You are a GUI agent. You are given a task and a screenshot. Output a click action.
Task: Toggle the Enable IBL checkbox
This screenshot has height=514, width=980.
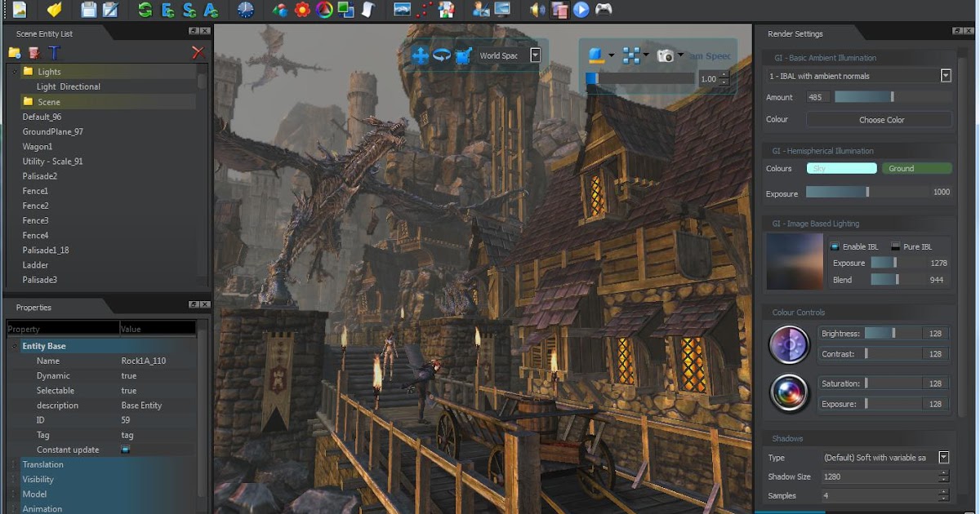pyautogui.click(x=835, y=246)
